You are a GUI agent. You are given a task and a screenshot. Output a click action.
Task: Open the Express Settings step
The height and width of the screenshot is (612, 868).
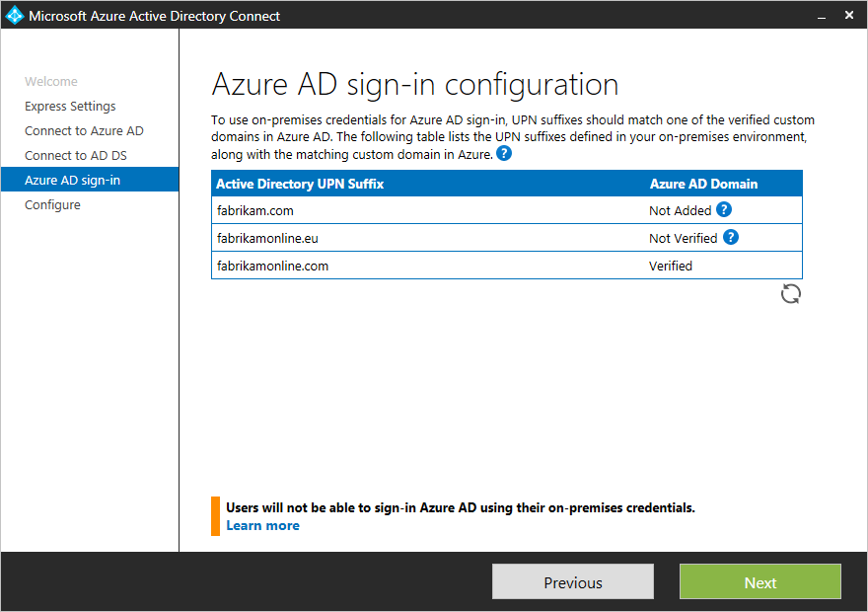click(x=70, y=107)
